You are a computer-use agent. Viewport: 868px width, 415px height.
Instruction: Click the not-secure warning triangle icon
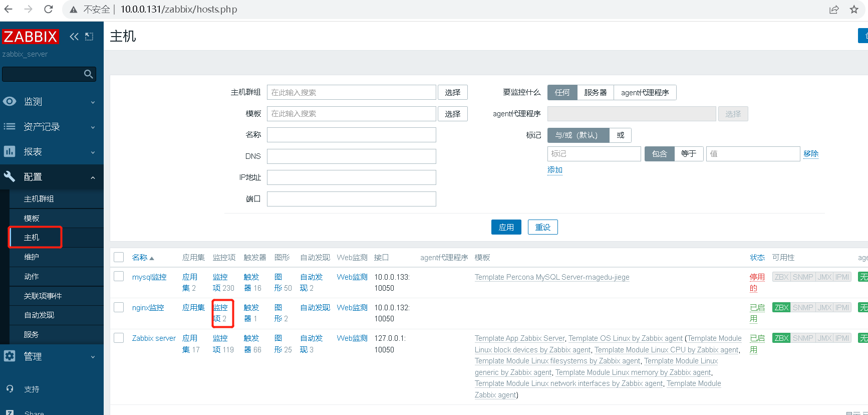[74, 10]
